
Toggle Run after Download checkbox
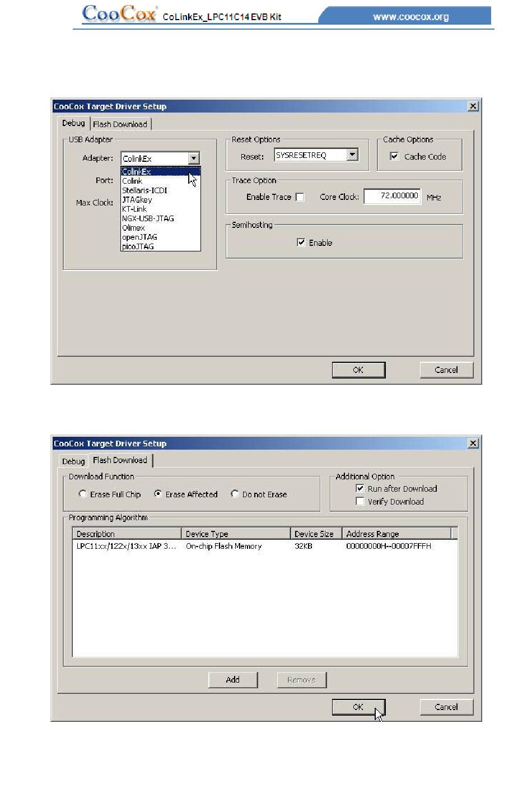[360, 488]
